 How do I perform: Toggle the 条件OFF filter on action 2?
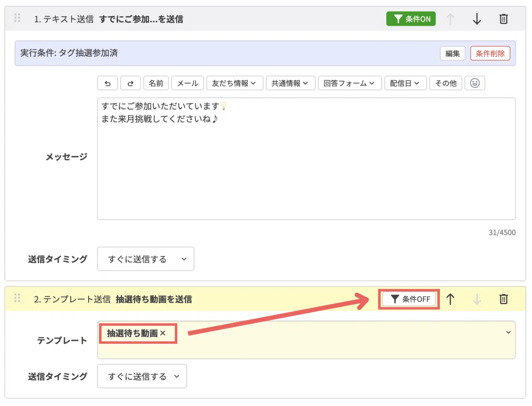tap(409, 299)
